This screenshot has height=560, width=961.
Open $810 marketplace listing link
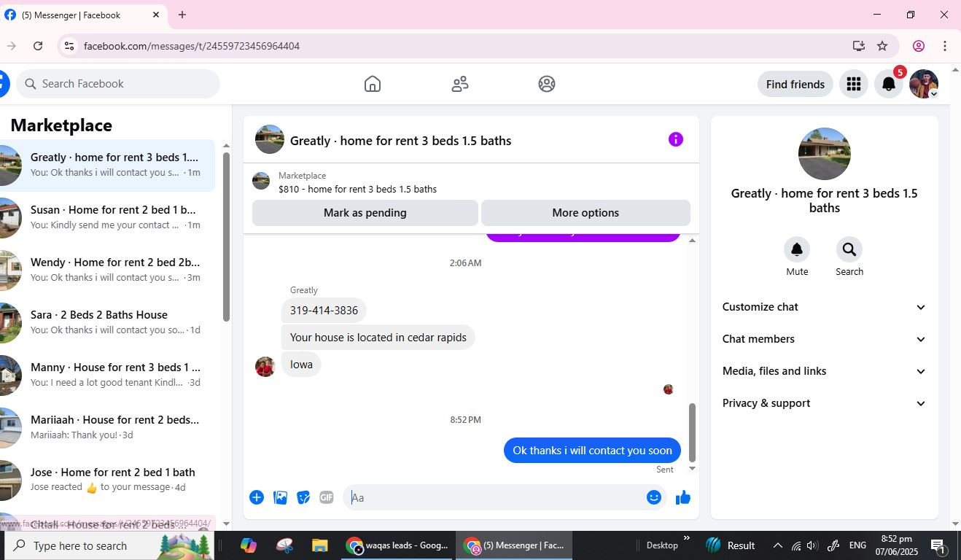pos(357,189)
